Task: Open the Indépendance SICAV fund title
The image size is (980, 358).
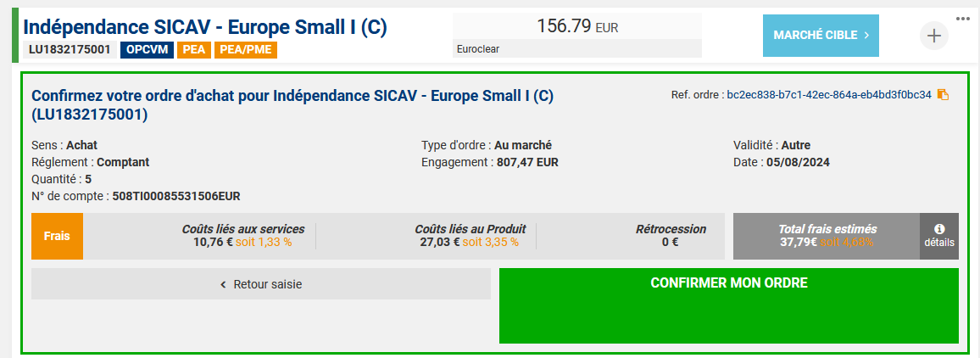Action: [205, 27]
